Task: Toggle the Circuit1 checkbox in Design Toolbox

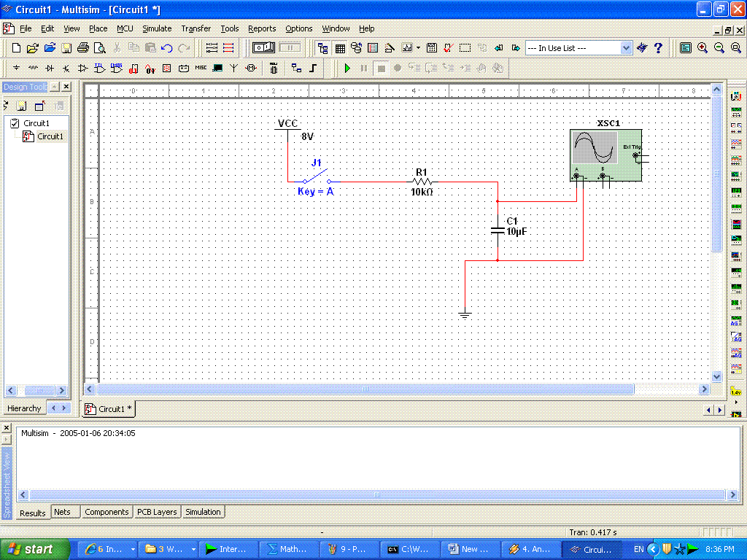Action: click(15, 123)
